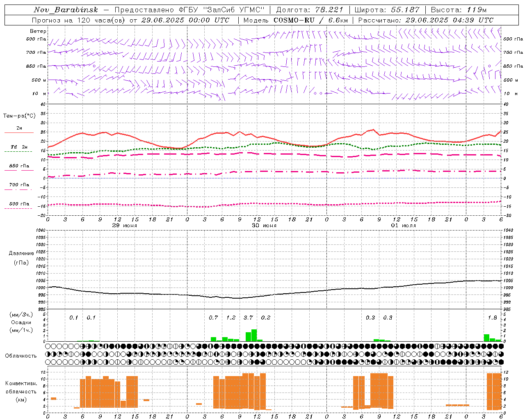Click the '(мм/3ч.)' unit label

point(21,315)
